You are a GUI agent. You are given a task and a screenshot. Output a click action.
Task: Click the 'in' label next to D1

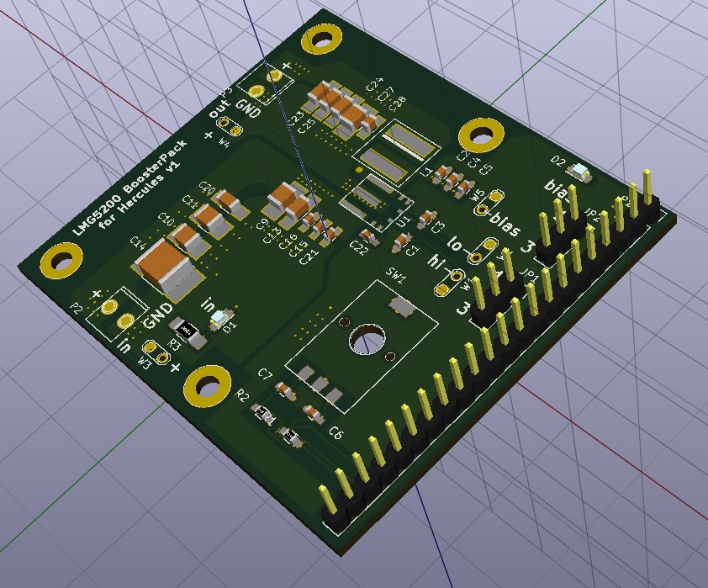pos(209,305)
